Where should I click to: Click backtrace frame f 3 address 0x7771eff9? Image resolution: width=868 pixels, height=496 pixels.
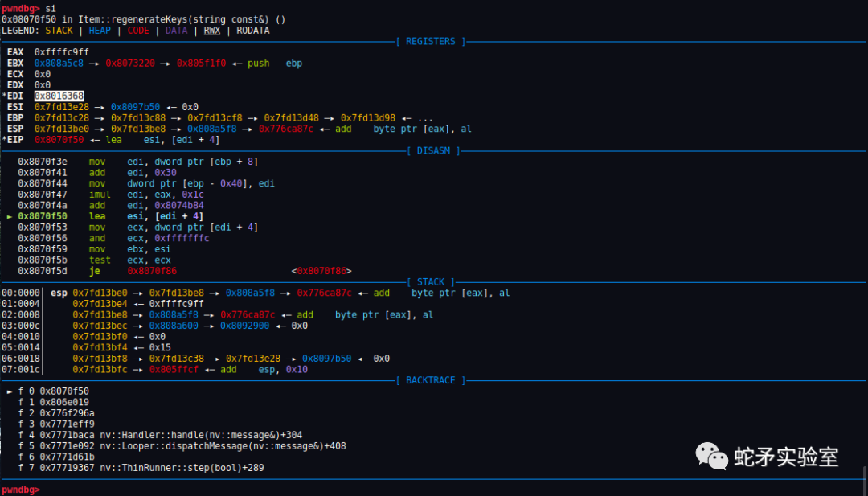pos(67,424)
